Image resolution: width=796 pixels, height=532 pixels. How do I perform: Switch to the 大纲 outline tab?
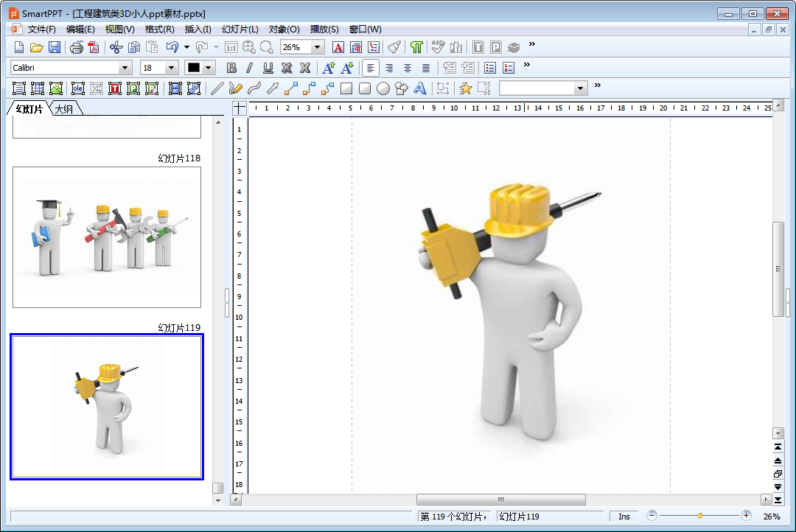click(64, 108)
